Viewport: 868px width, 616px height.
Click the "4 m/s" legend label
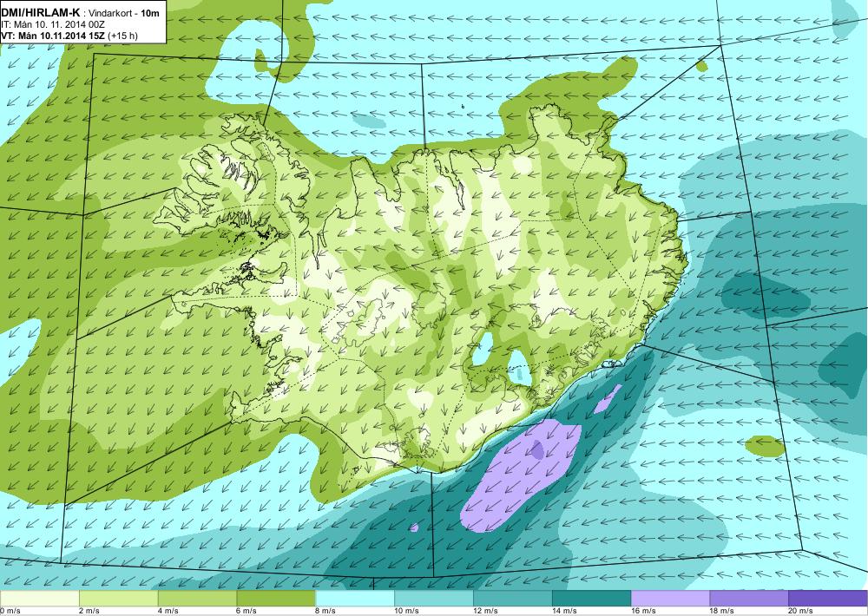168,611
